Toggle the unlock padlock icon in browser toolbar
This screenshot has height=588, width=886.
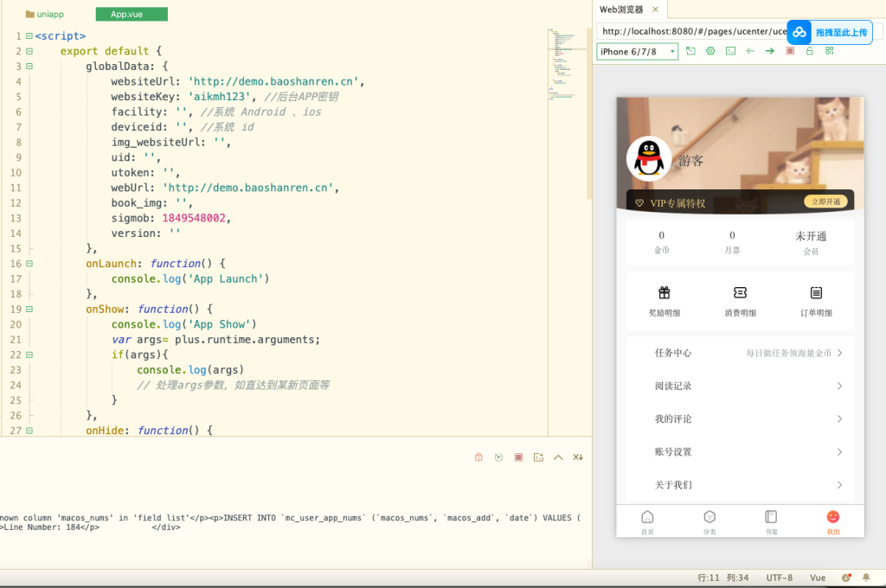click(x=809, y=51)
